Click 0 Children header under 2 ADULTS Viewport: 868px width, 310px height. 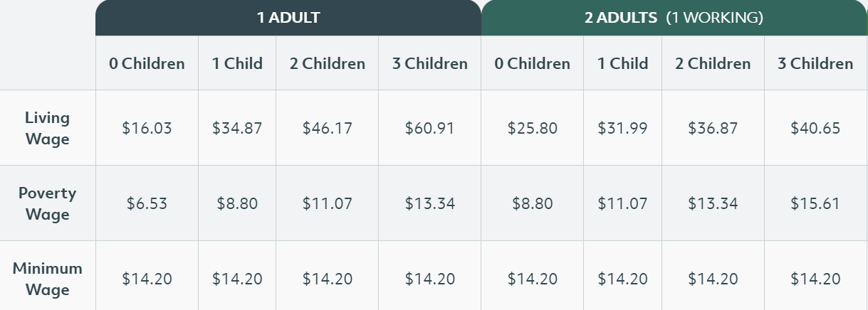(x=533, y=63)
